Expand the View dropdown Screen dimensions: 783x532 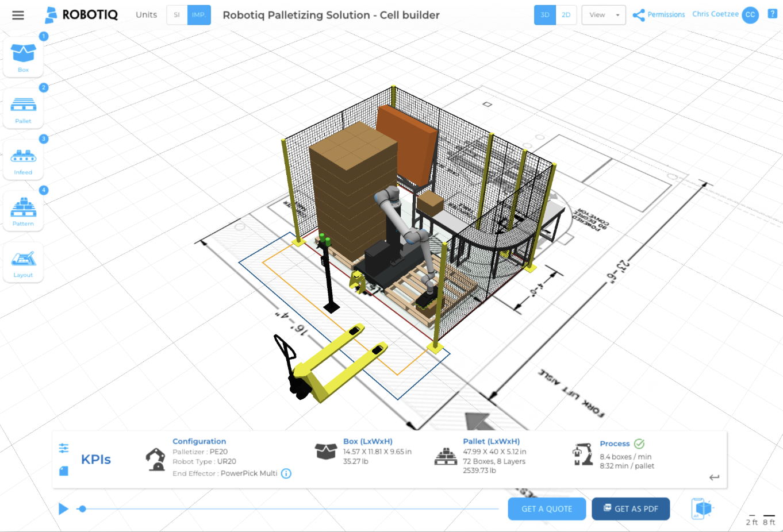coord(604,15)
